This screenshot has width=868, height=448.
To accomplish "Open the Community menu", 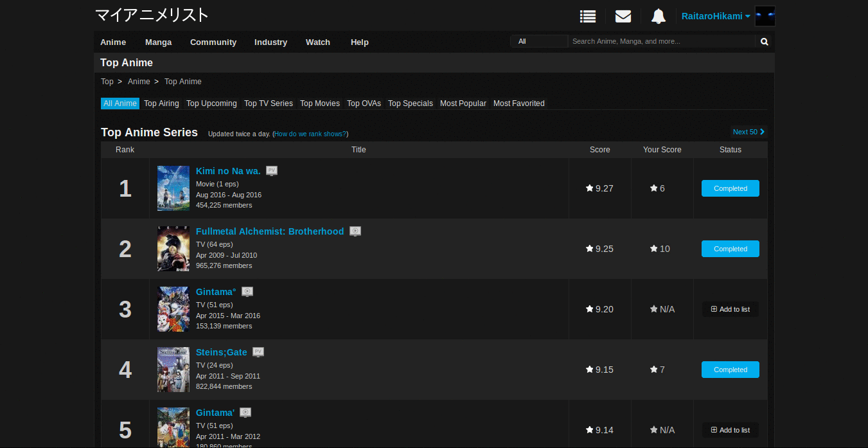I will tap(213, 42).
